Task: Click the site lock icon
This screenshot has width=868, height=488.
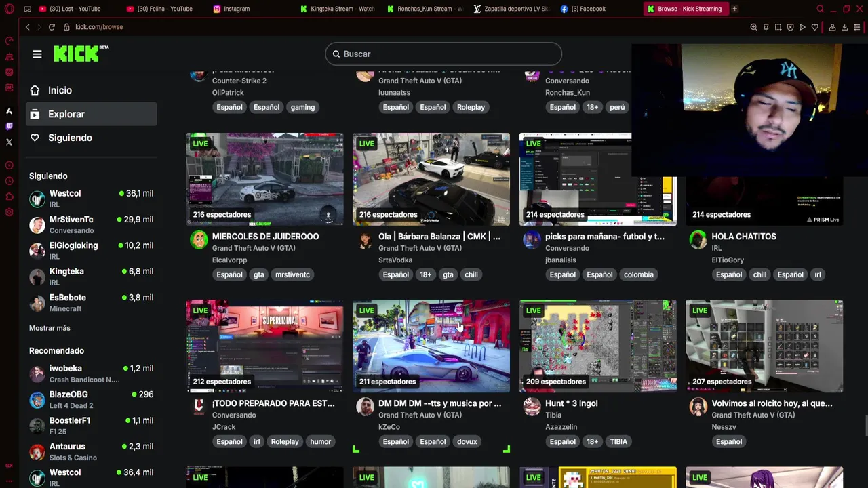Action: pyautogui.click(x=66, y=27)
